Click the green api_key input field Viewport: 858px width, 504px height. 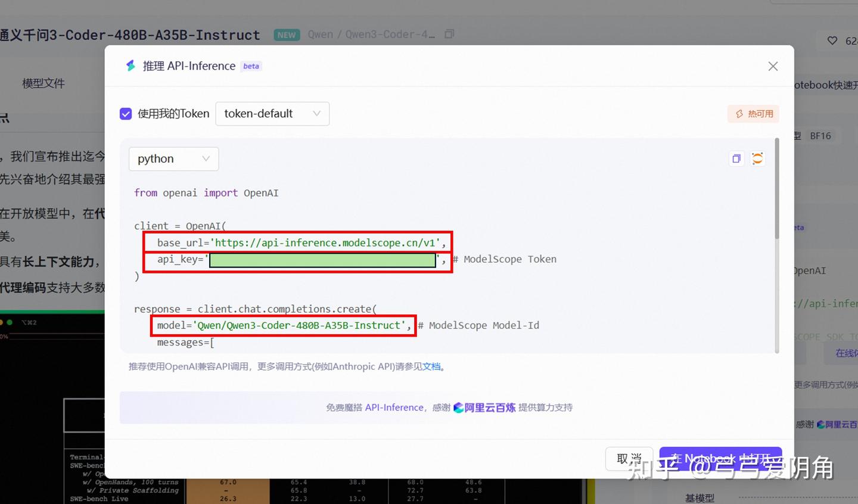point(322,260)
